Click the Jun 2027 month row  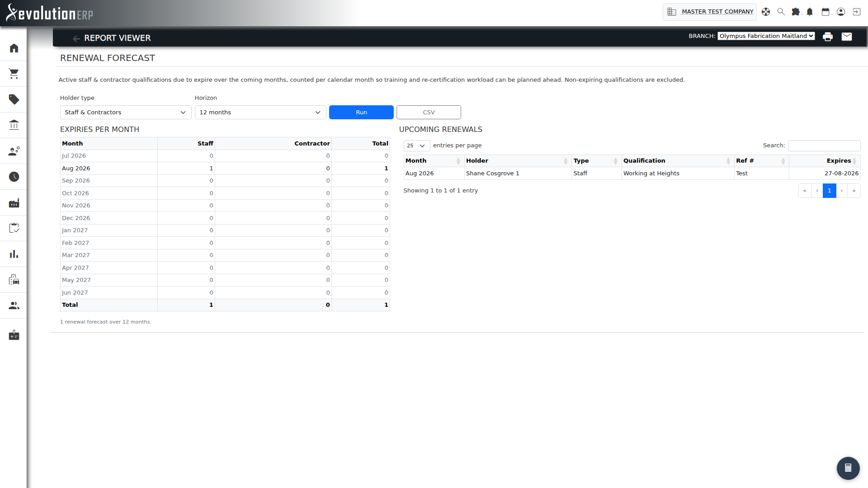click(225, 292)
